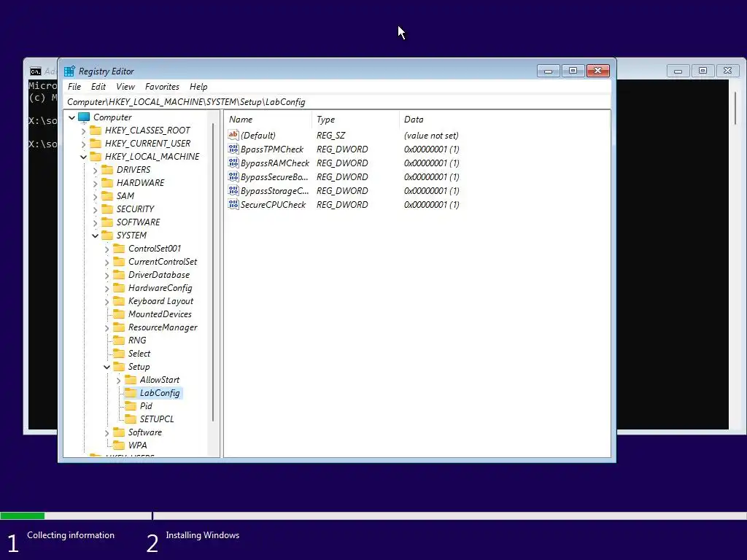Open the Favorites menu
This screenshot has width=747, height=560.
click(x=163, y=87)
